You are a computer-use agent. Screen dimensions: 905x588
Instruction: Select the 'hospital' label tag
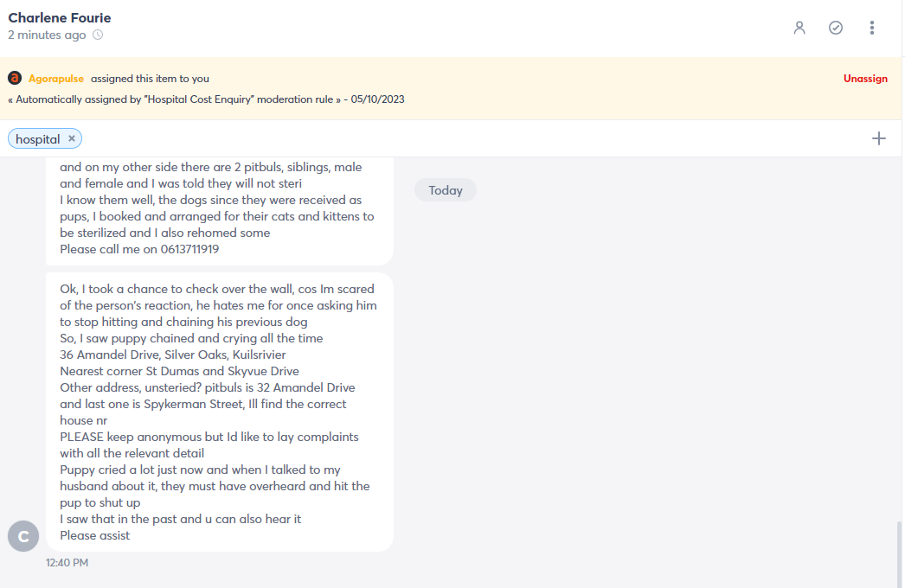pos(38,139)
